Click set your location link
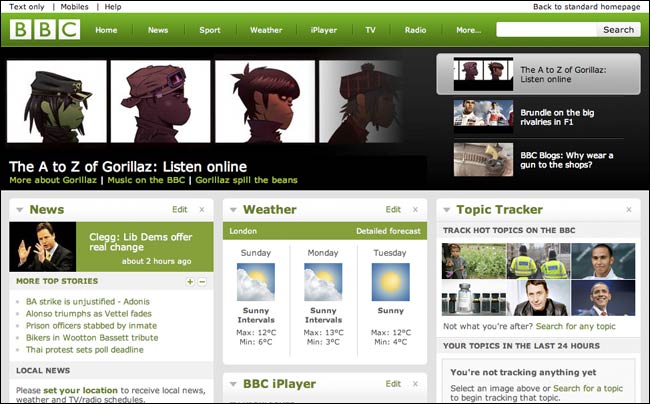This screenshot has height=404, width=650. coord(80,390)
